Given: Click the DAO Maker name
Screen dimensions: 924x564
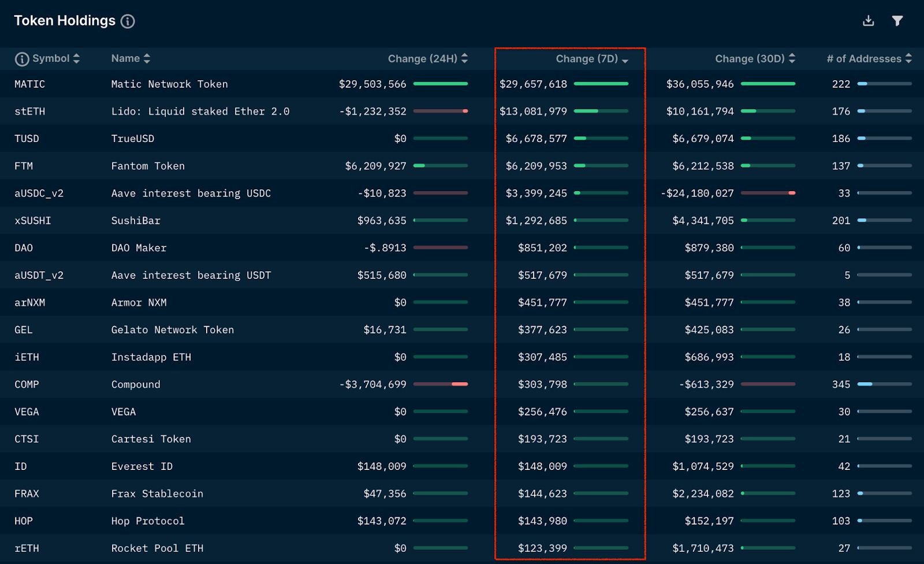Looking at the screenshot, I should (139, 248).
